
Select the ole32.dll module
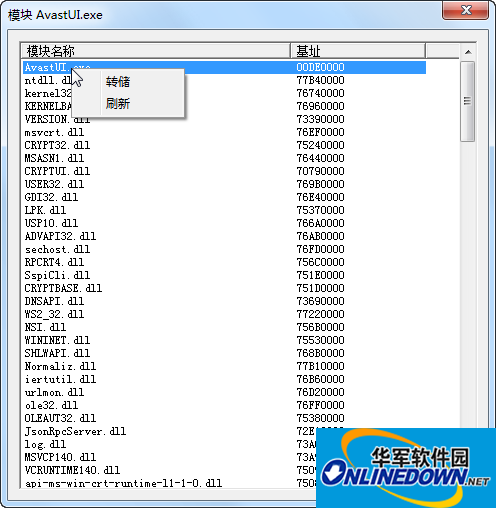[51, 405]
